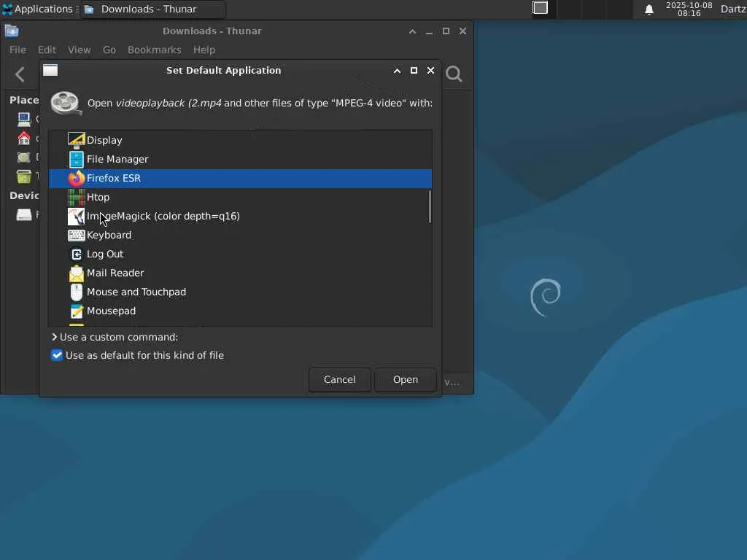Open the Go menu in Thunar
Screen dimensions: 747x560
(109, 50)
